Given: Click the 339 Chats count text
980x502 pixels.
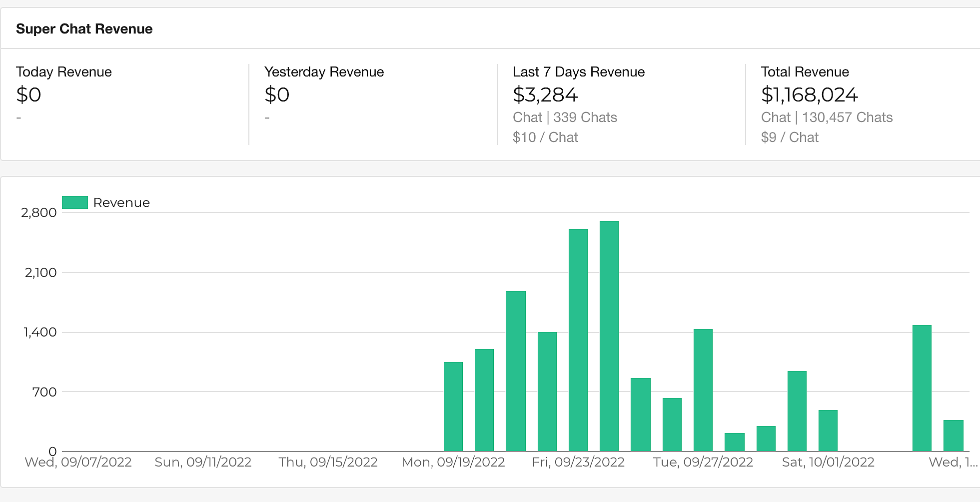Looking at the screenshot, I should 585,117.
